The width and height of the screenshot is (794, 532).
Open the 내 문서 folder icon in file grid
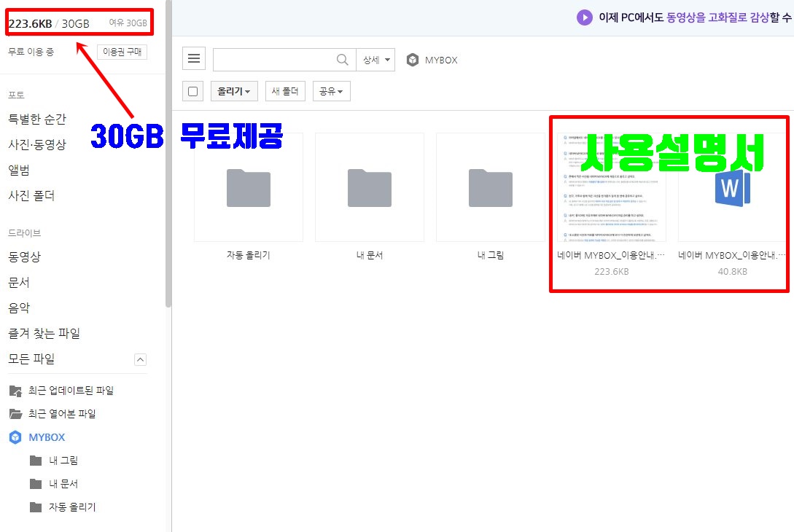coord(369,188)
